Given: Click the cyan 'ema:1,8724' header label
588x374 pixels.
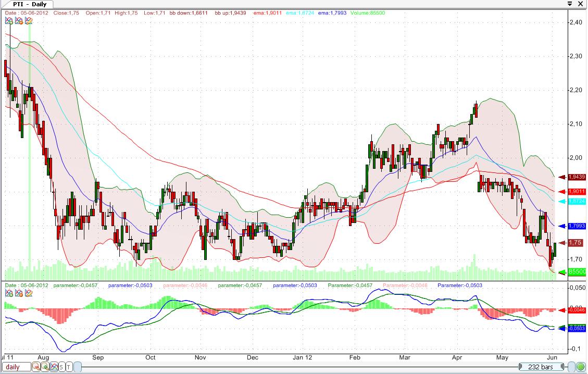Looking at the screenshot, I should click(300, 13).
